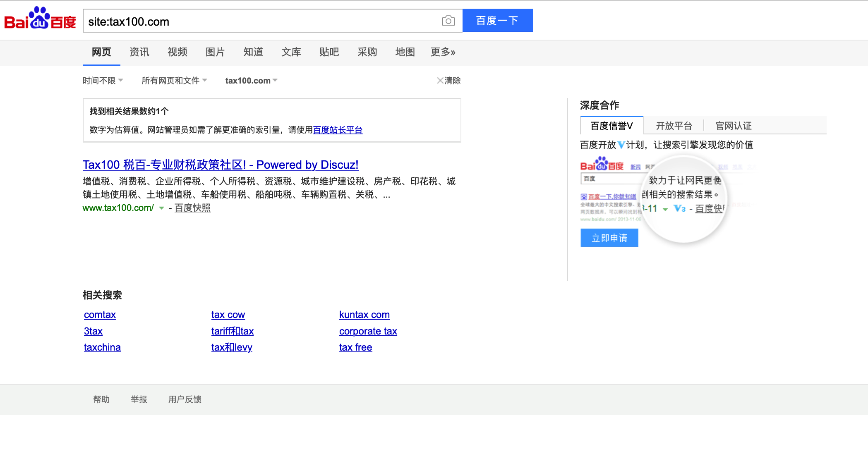Expand the green arrow next to www.tax100.com
Image resolution: width=868 pixels, height=473 pixels.
pyautogui.click(x=162, y=208)
